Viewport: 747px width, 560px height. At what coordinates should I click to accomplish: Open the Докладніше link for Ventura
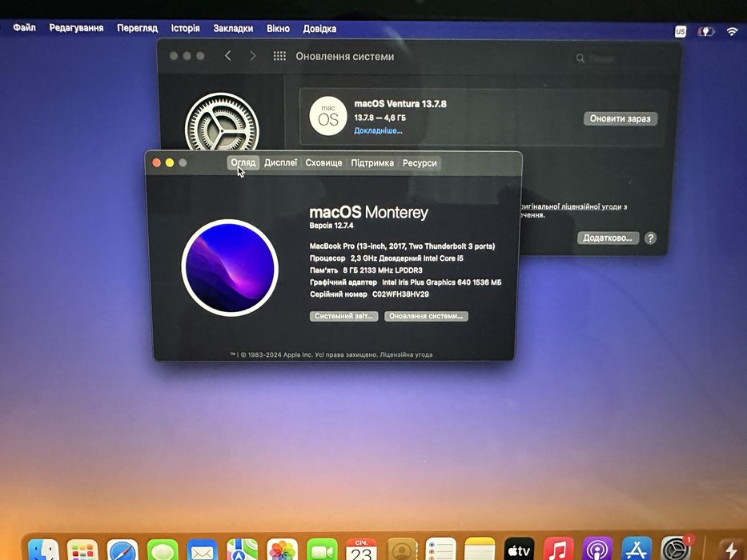pos(378,130)
